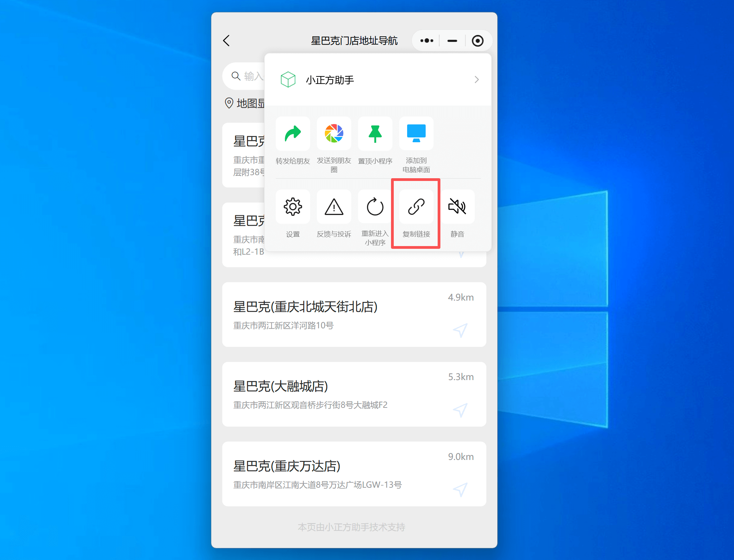Click the circular target capsule button
The width and height of the screenshot is (734, 560).
tap(477, 41)
